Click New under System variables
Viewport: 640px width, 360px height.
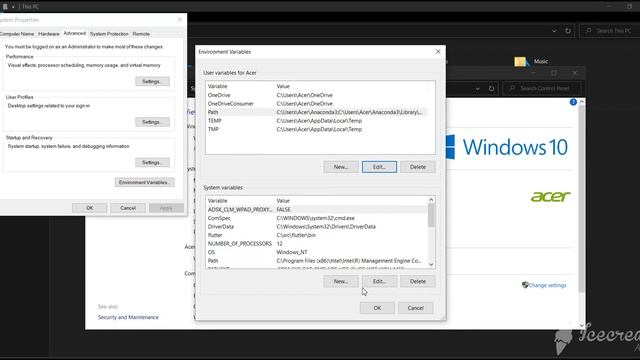pos(341,281)
